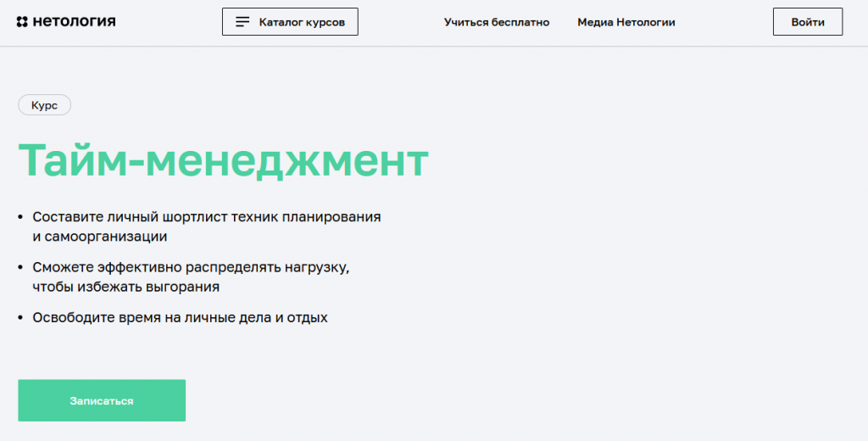Go to "Учиться бесплатно" section

coord(497,22)
